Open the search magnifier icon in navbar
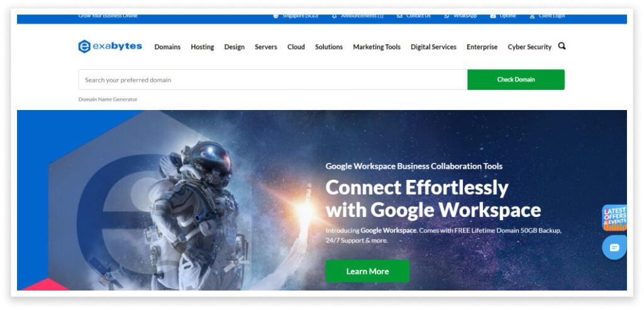The image size is (644, 310). [x=562, y=46]
